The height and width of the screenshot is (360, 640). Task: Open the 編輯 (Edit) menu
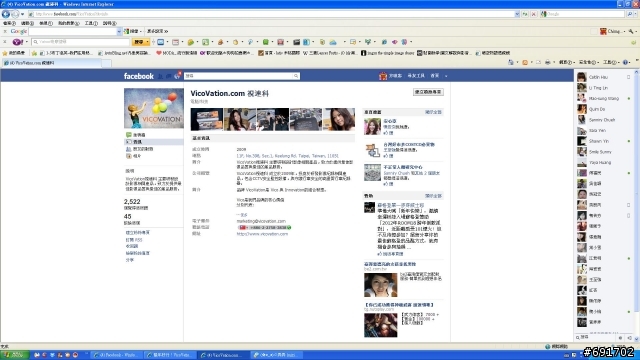click(27, 23)
